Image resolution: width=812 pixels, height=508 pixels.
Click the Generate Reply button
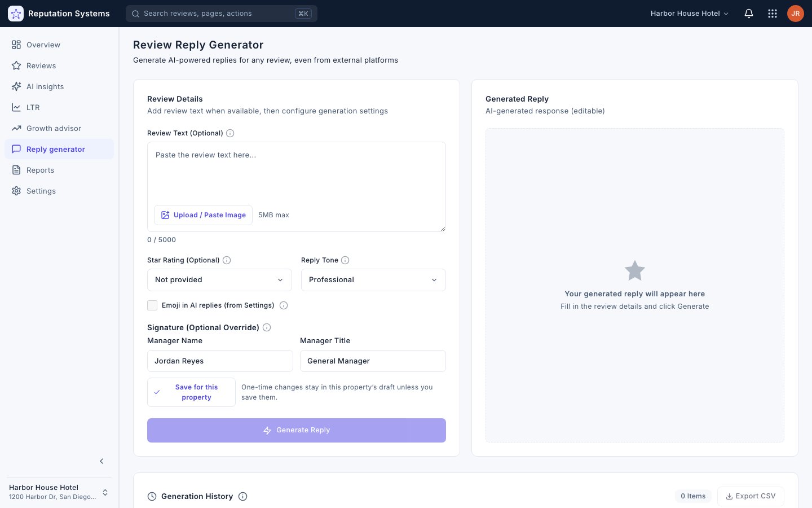click(x=297, y=430)
